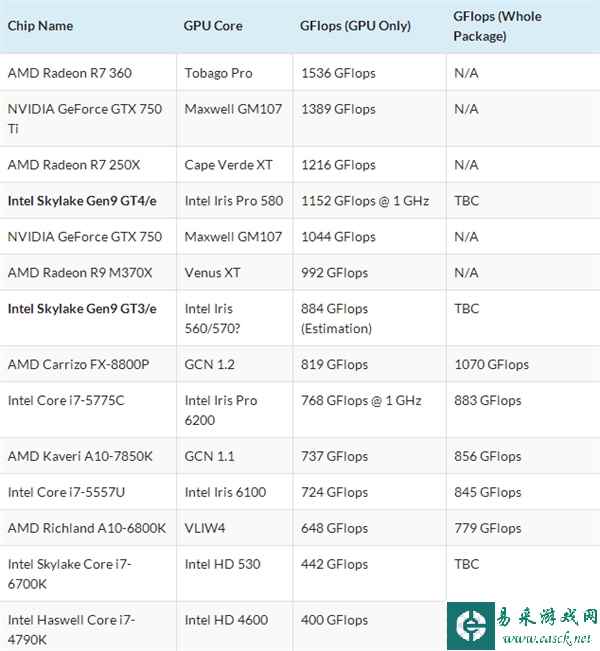Click the 737 GFlops value

(335, 456)
